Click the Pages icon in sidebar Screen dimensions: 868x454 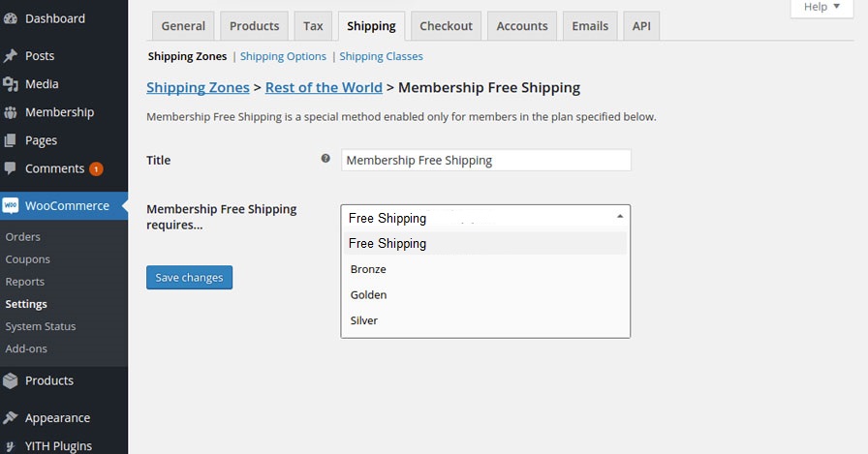pos(11,140)
